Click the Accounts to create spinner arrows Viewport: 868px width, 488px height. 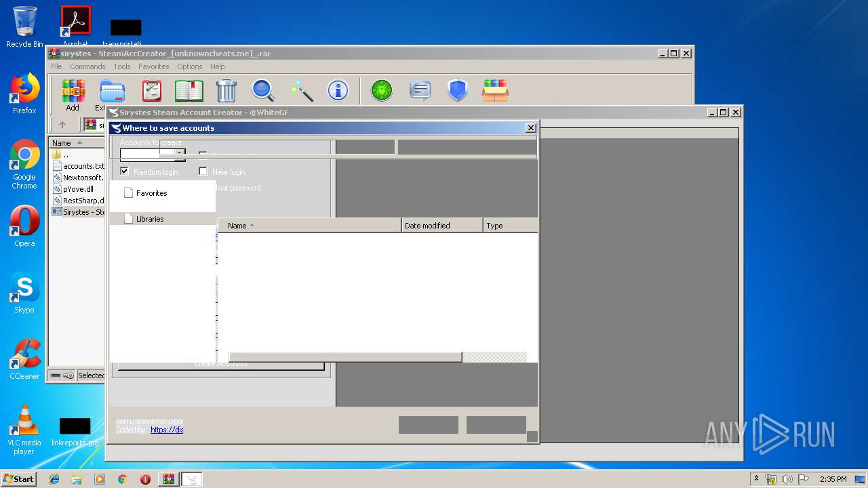pyautogui.click(x=180, y=155)
